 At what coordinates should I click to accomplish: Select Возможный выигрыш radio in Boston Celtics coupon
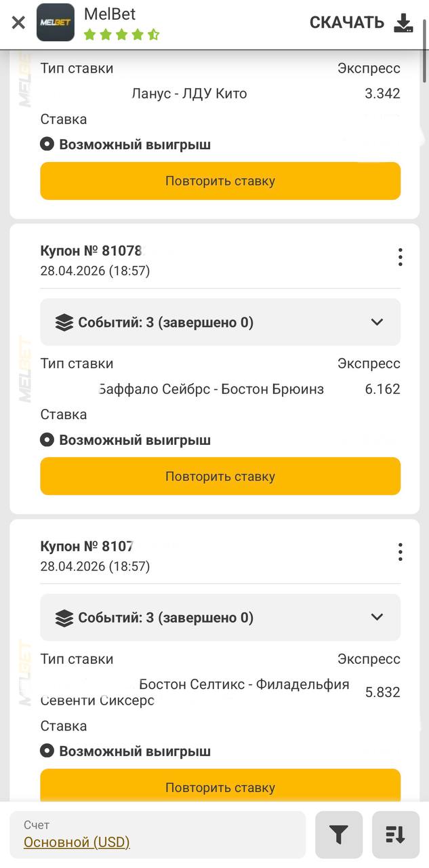[x=47, y=751]
